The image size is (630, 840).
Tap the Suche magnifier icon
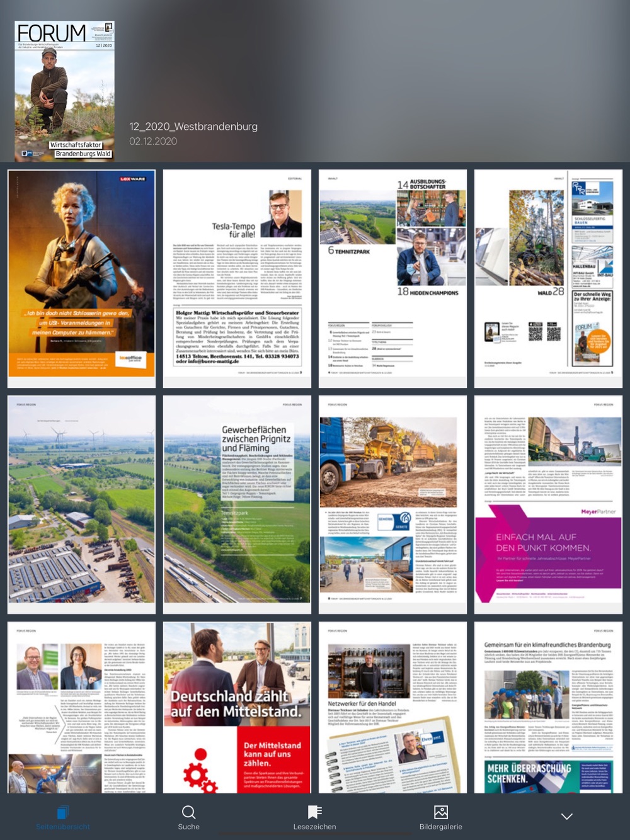(x=188, y=812)
